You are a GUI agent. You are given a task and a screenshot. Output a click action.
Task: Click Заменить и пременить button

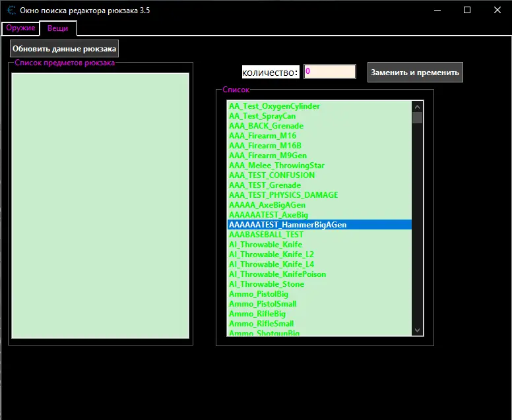415,73
